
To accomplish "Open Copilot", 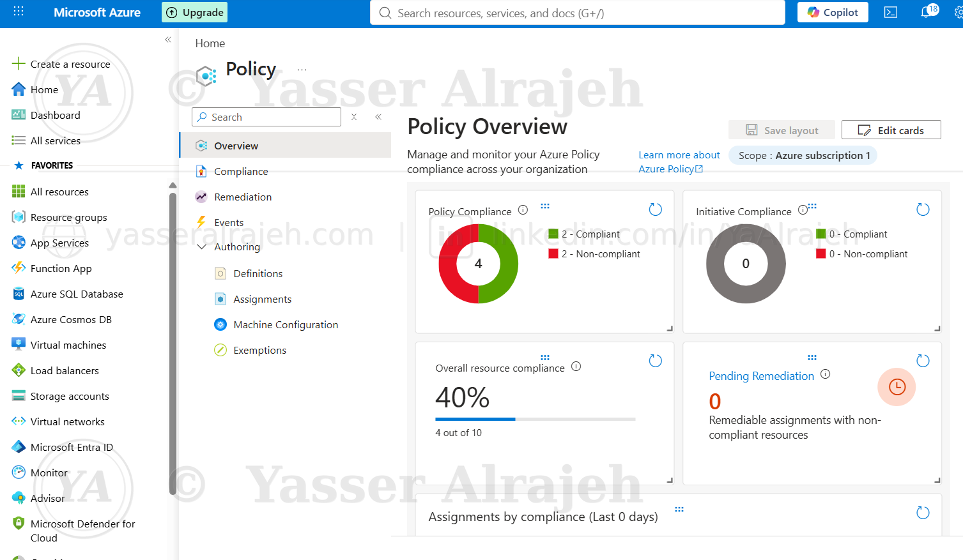I will click(833, 12).
